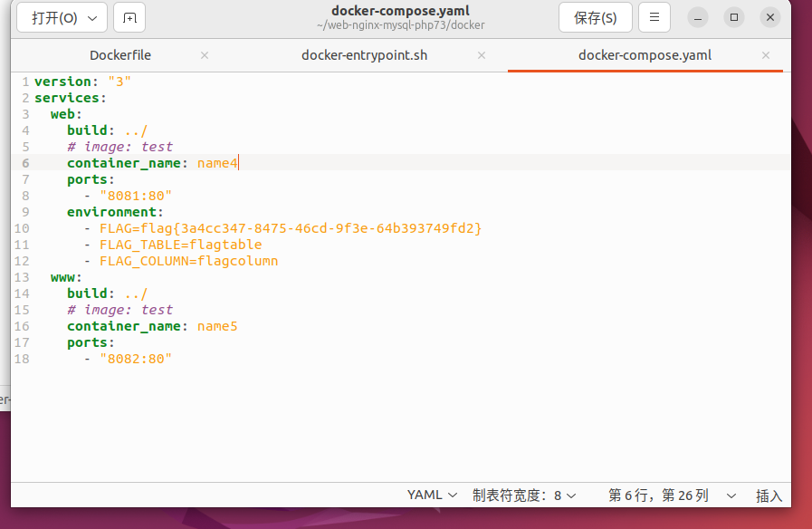
Task: Expand the 打开(O) recent files dropdown arrow
Action: click(92, 18)
